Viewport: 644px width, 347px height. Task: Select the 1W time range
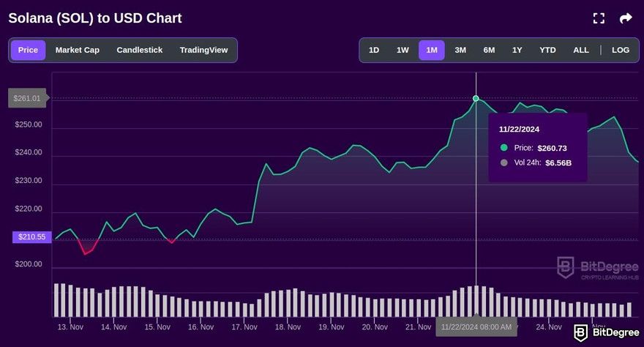(x=402, y=50)
